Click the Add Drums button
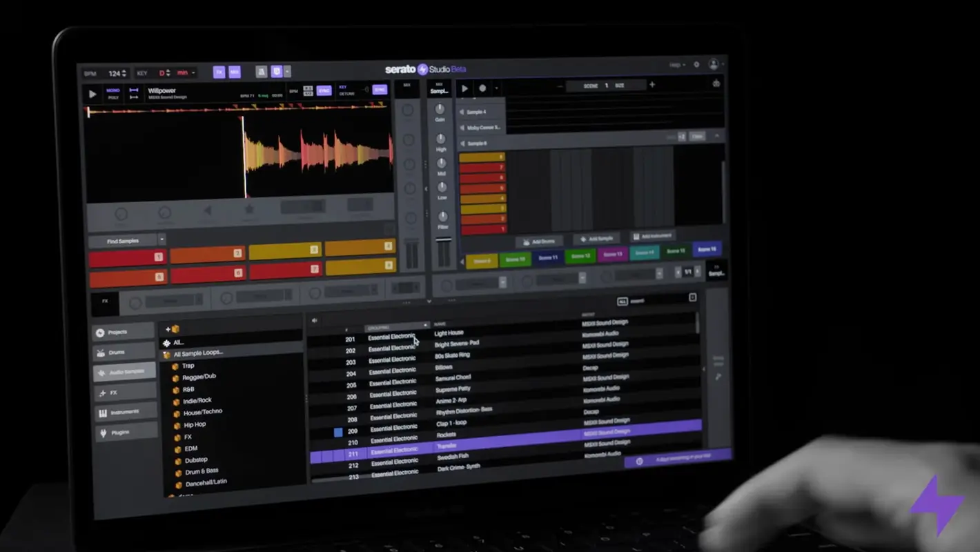The height and width of the screenshot is (552, 980). tap(539, 241)
